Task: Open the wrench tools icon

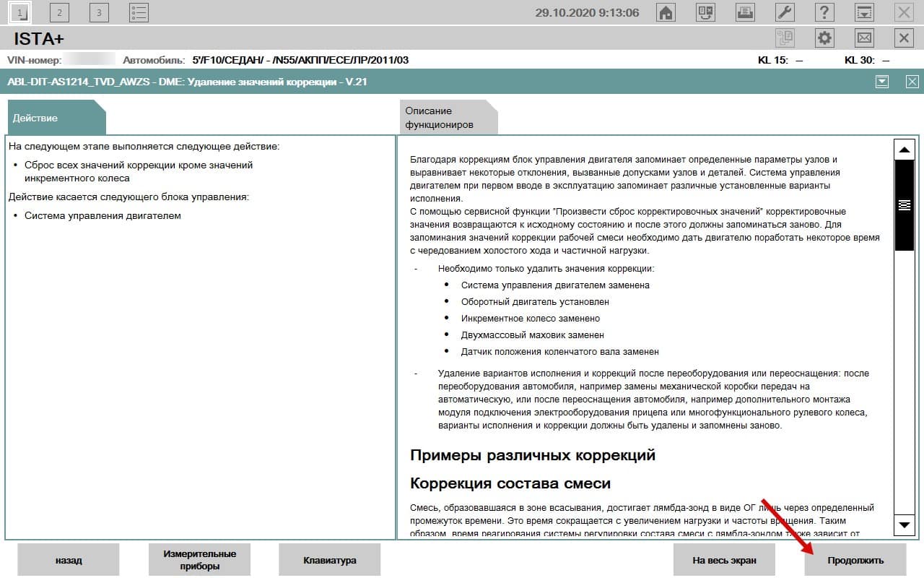Action: [x=785, y=12]
